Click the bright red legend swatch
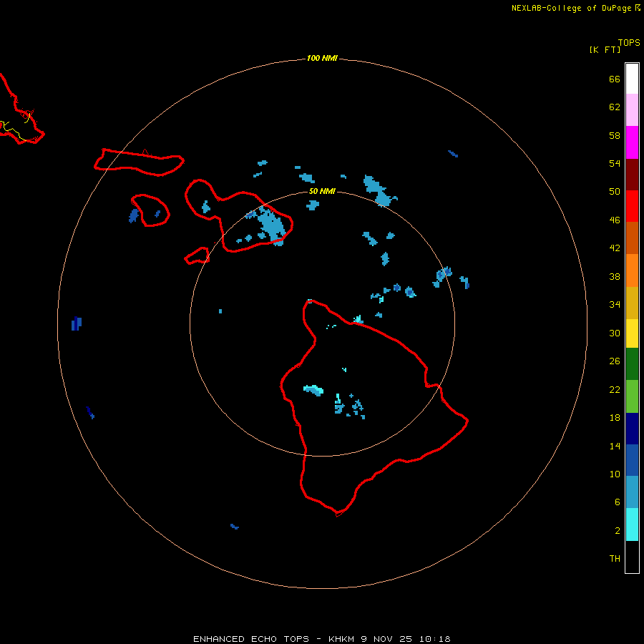This screenshot has height=644, width=644. [632, 206]
